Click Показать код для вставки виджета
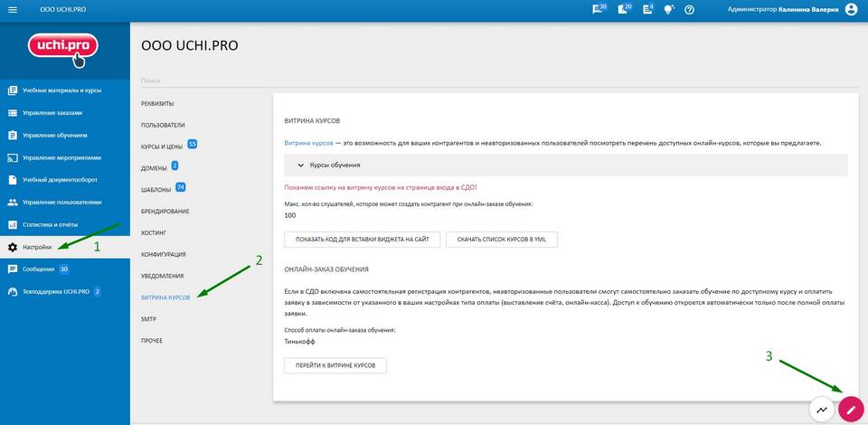The width and height of the screenshot is (868, 425). click(x=363, y=240)
